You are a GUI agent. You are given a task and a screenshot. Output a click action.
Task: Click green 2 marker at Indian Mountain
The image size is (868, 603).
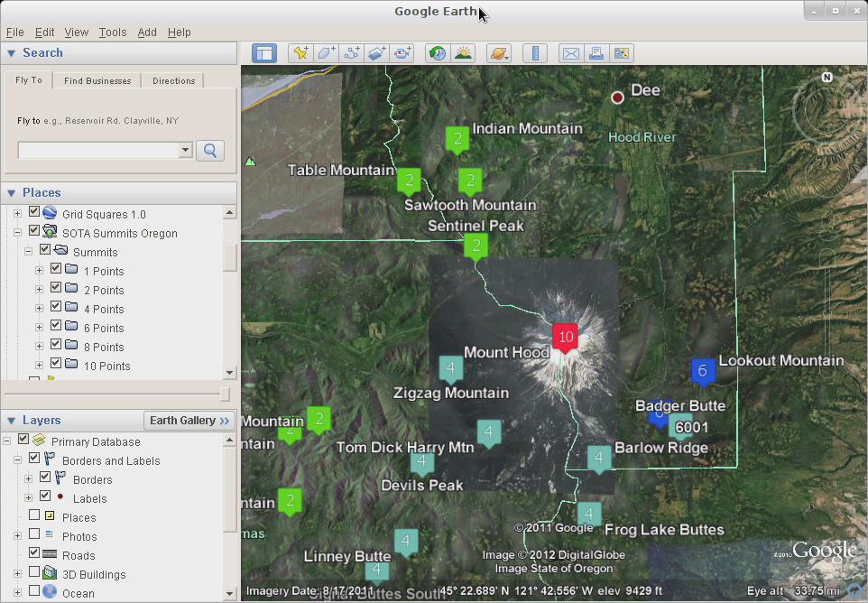click(x=457, y=139)
